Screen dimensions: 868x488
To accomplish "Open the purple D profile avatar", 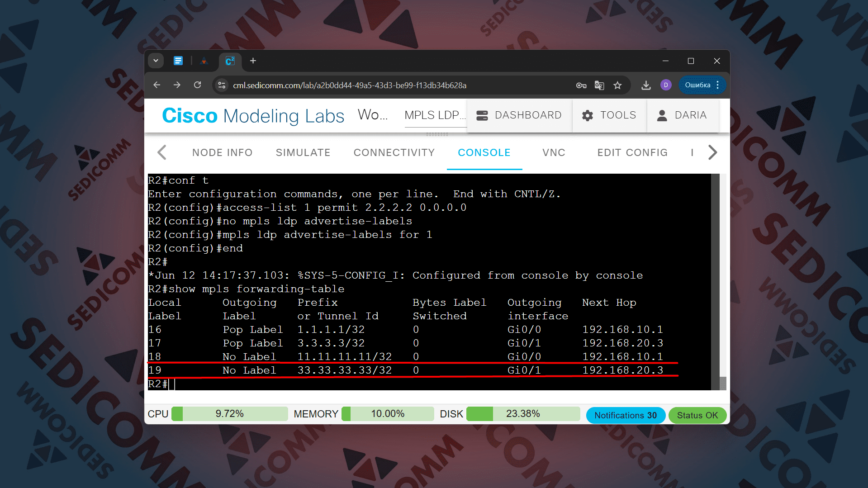I will 666,85.
